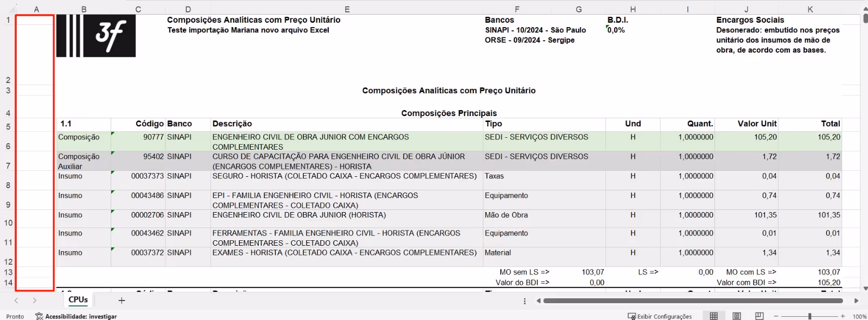868x320 pixels.
Task: Open sheet tab bar options dots
Action: [525, 301]
